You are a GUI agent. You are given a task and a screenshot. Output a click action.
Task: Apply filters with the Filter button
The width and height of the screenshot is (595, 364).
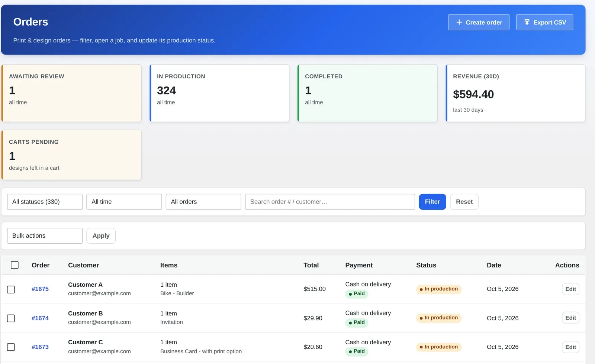coord(432,202)
